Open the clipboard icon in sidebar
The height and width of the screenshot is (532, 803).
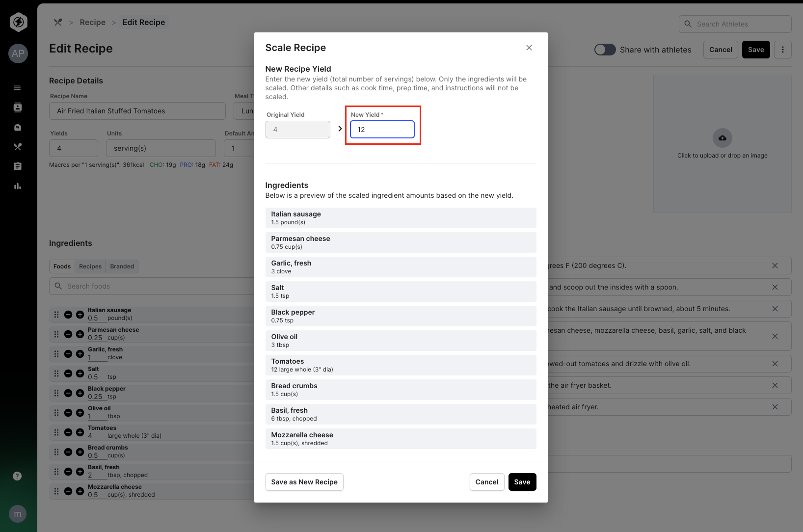click(x=17, y=166)
